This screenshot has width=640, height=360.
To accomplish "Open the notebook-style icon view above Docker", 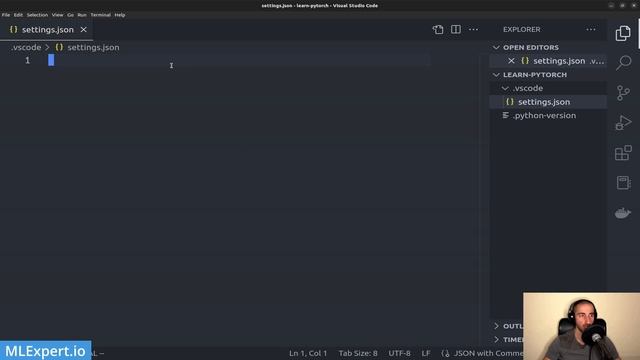I will pyautogui.click(x=623, y=182).
